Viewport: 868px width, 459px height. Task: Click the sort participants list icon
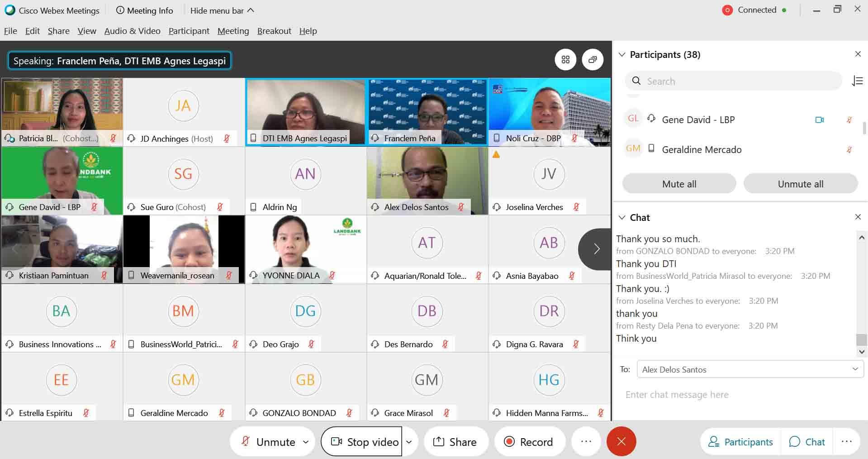click(x=857, y=81)
